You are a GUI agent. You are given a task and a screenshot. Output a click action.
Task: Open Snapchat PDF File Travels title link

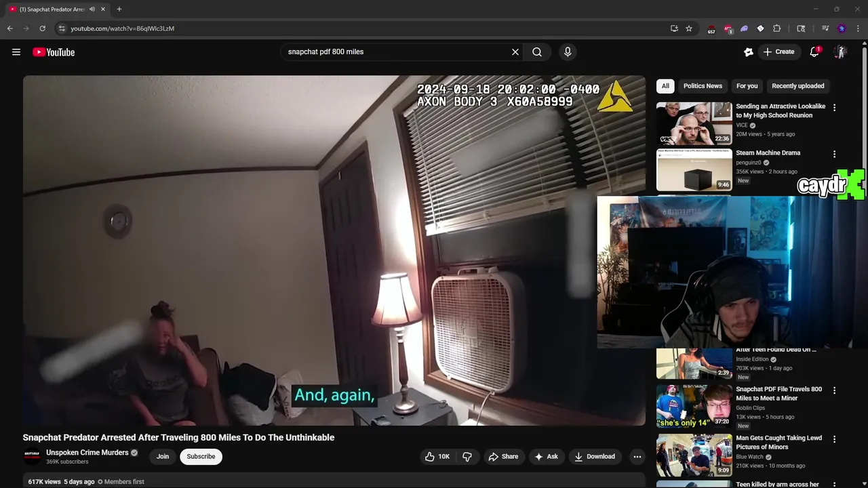[778, 394]
